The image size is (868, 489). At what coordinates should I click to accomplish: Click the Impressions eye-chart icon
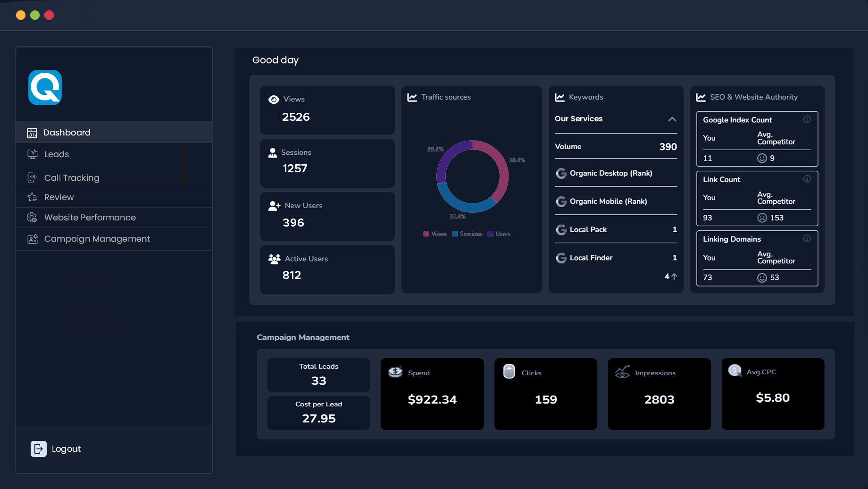point(623,372)
